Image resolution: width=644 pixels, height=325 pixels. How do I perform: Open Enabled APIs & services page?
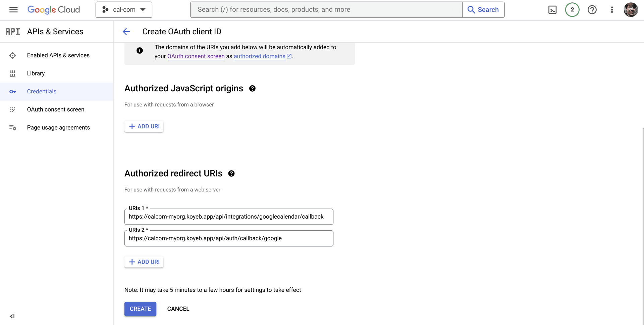click(x=58, y=55)
